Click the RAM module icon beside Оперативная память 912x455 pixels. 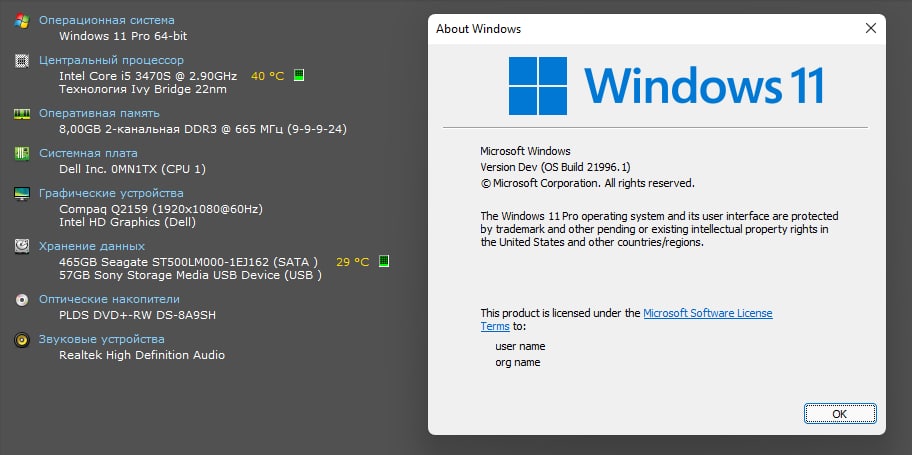pos(22,113)
